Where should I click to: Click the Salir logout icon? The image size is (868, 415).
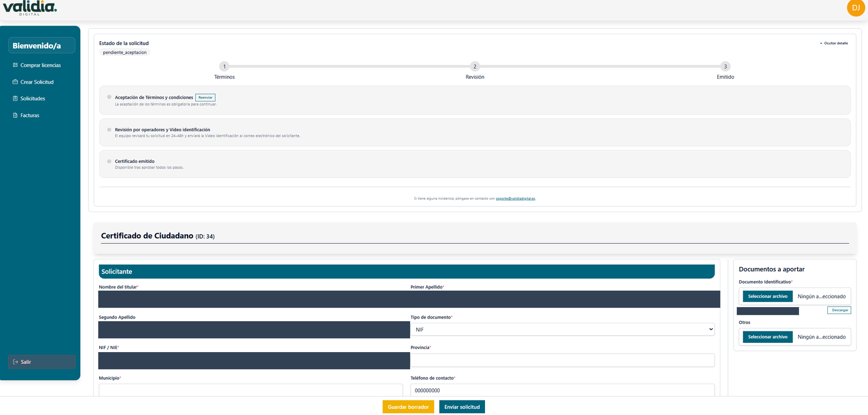pyautogui.click(x=16, y=362)
